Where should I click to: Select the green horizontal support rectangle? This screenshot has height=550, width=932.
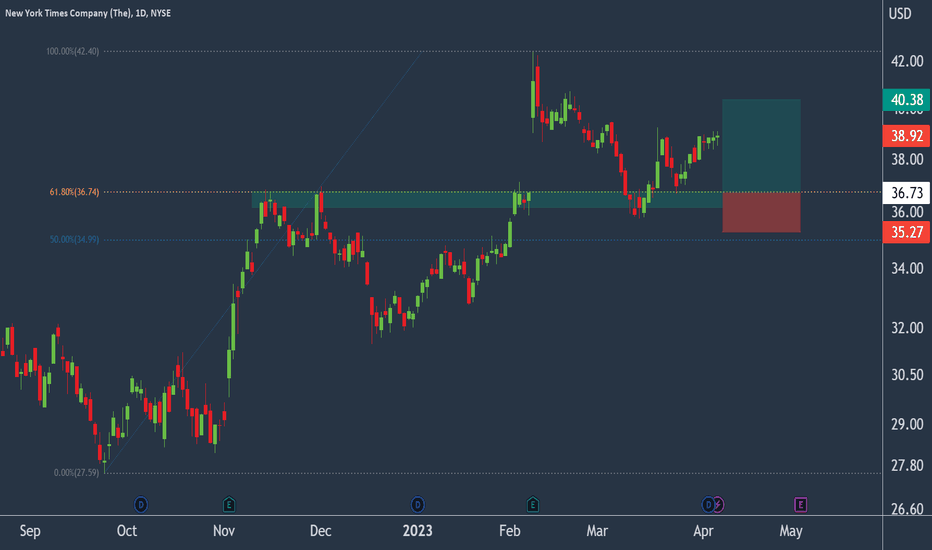[487, 200]
